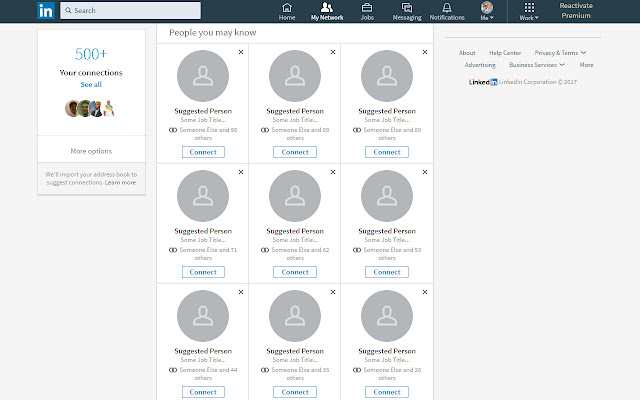
Task: Dismiss the card with 80 others
Action: point(425,52)
